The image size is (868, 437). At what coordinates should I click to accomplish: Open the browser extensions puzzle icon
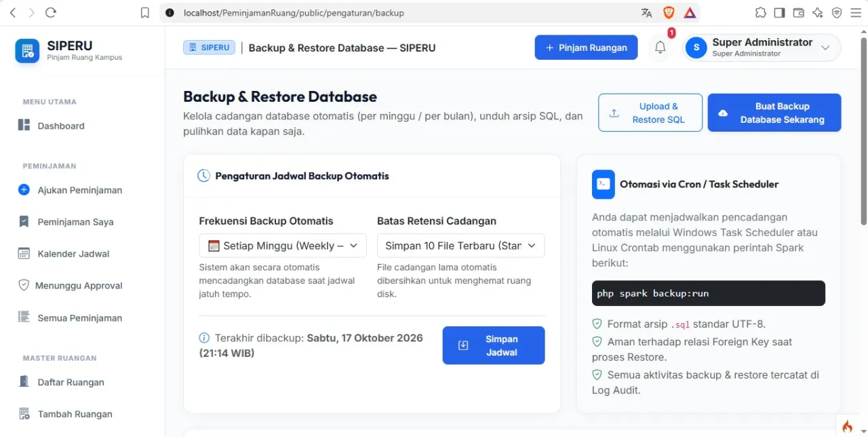pos(761,12)
